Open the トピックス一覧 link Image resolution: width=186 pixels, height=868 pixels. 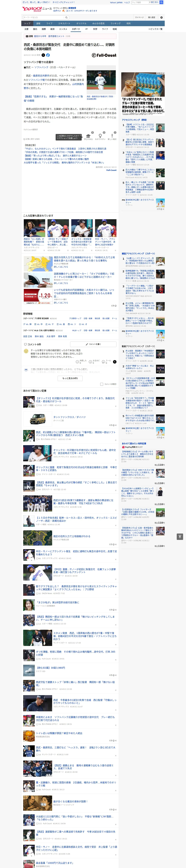[155, 29]
